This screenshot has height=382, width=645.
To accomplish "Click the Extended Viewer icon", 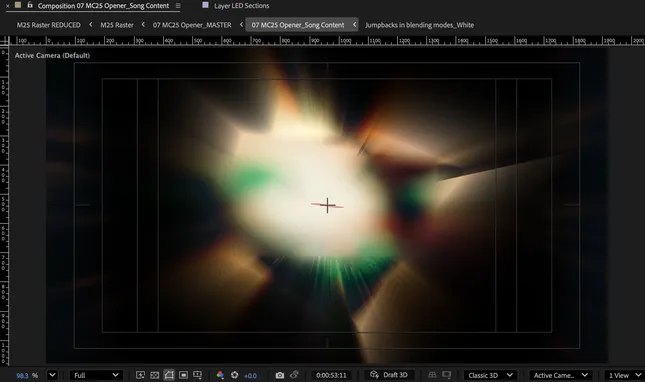I will coord(446,375).
